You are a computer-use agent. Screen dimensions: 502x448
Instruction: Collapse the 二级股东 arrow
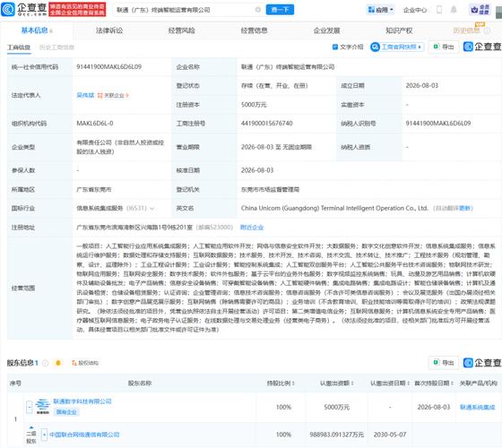pos(31,427)
